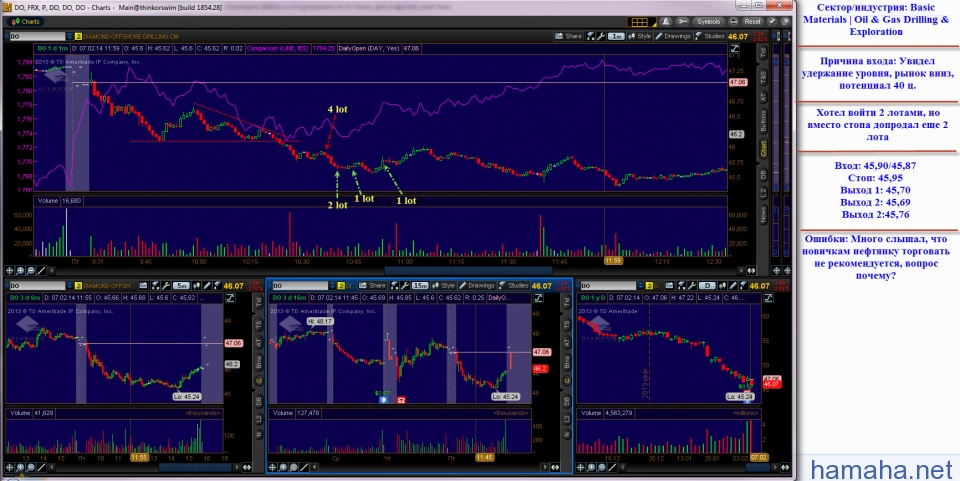960x481 pixels.
Task: Click the blue dividend marker on 15m chart
Action: point(383,400)
